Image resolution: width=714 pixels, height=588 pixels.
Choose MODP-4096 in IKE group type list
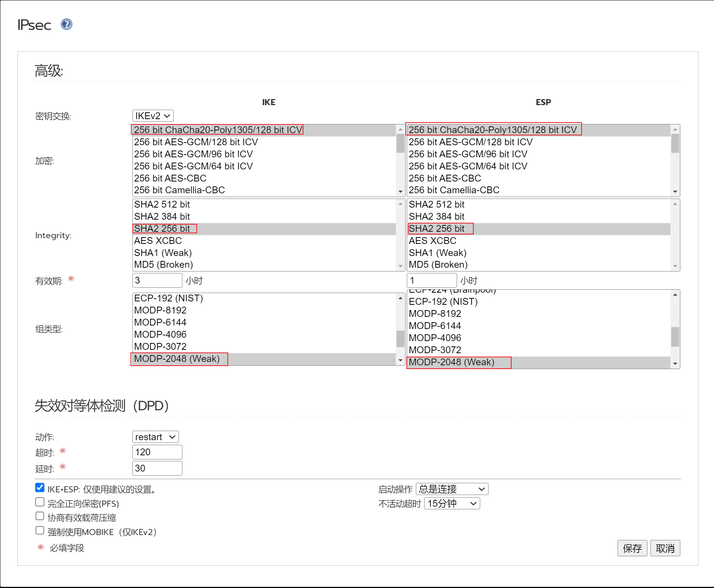point(160,334)
